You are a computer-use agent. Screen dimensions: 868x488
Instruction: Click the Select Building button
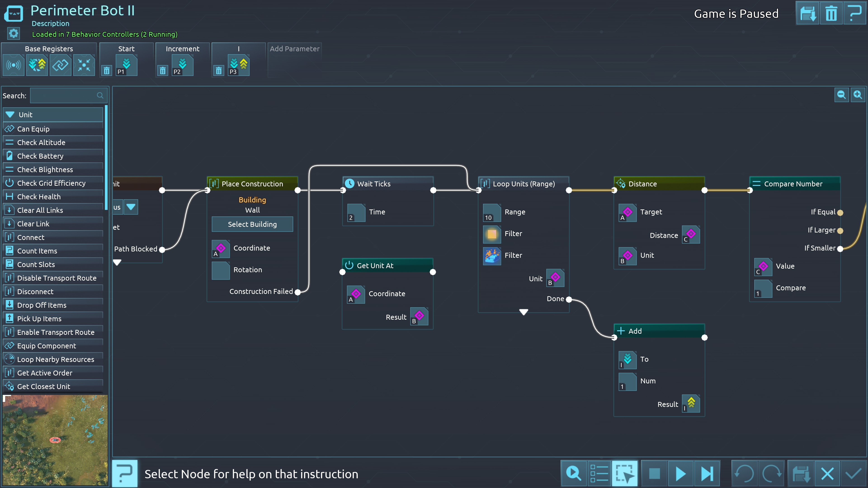tap(252, 224)
